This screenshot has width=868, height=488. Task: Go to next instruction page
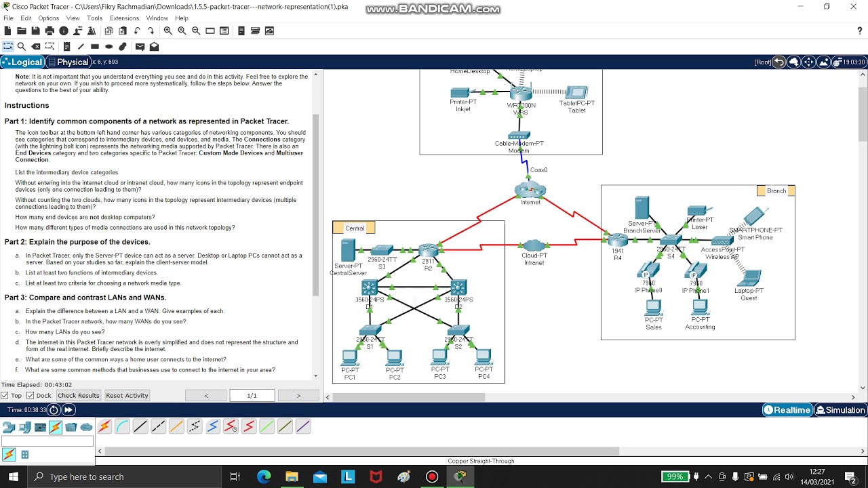[298, 395]
